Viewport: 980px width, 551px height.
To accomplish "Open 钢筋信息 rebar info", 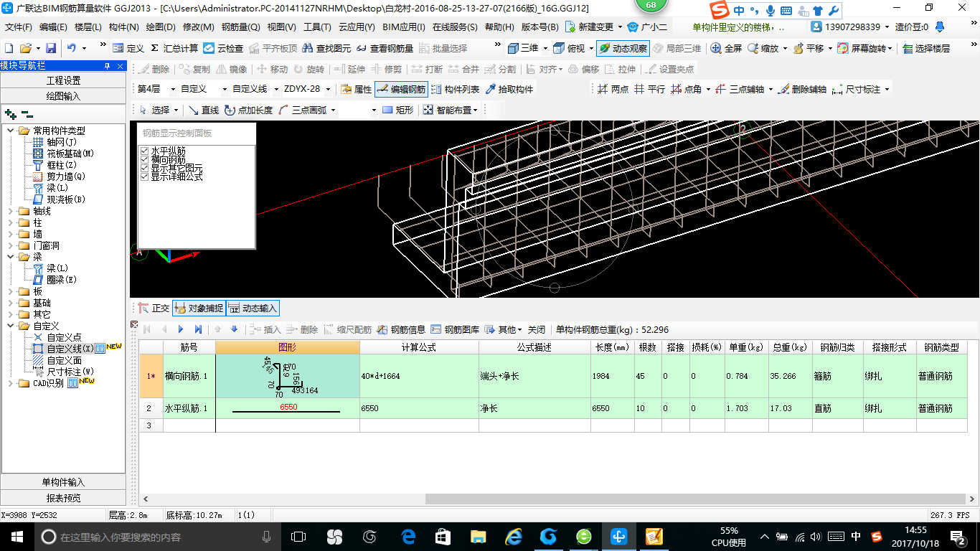I will [x=401, y=329].
